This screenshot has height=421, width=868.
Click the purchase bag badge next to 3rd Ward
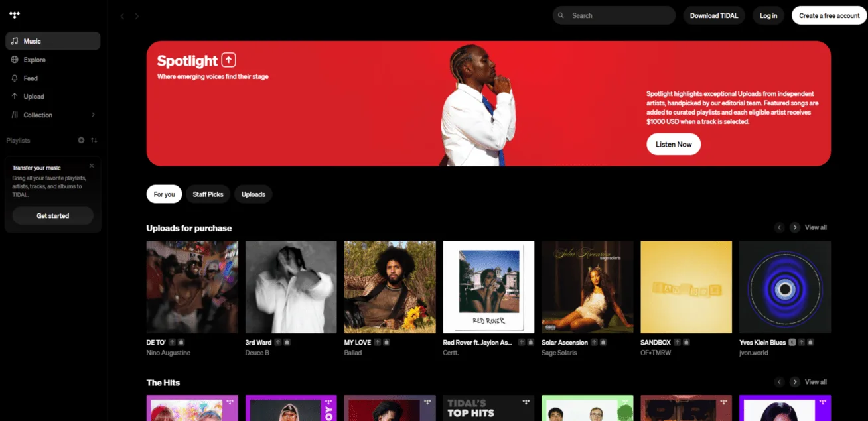(x=287, y=343)
